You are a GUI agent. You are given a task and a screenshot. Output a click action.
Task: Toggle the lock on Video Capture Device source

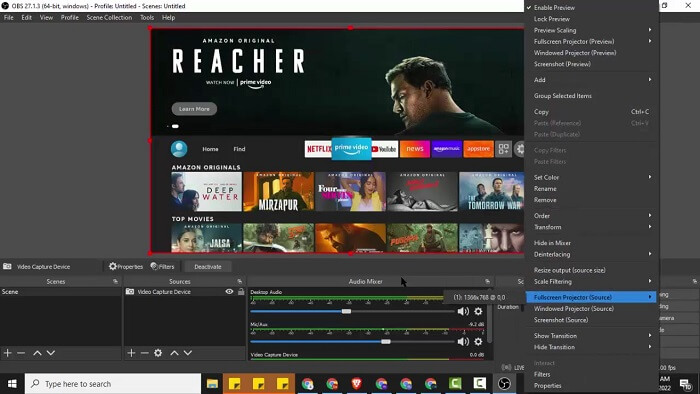[x=241, y=291]
